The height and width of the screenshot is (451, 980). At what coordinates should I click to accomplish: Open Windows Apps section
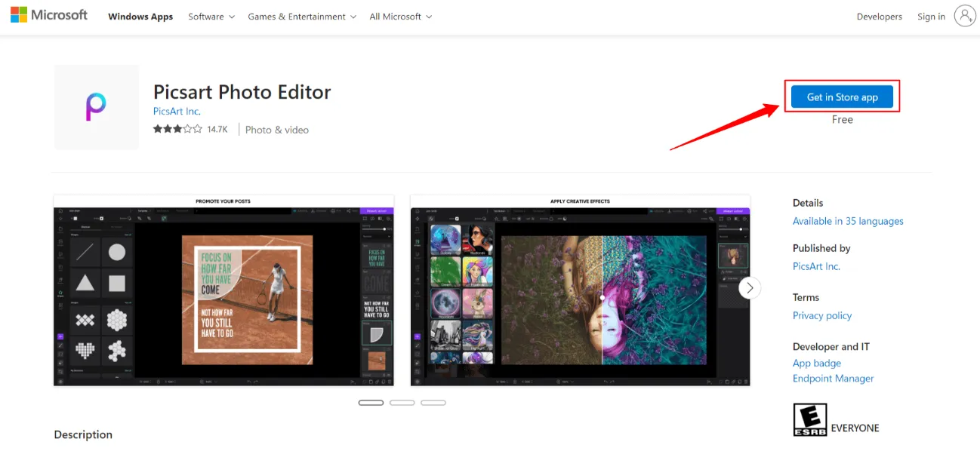[140, 17]
